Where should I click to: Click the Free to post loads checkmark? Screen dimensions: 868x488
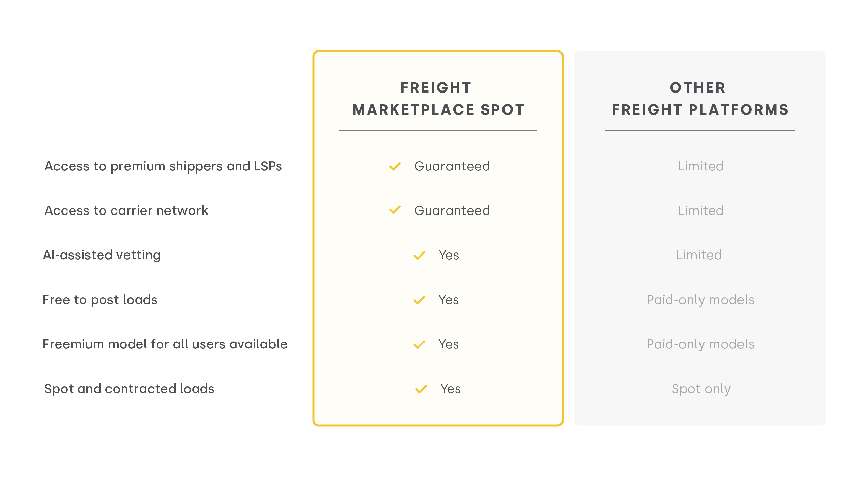(x=419, y=300)
